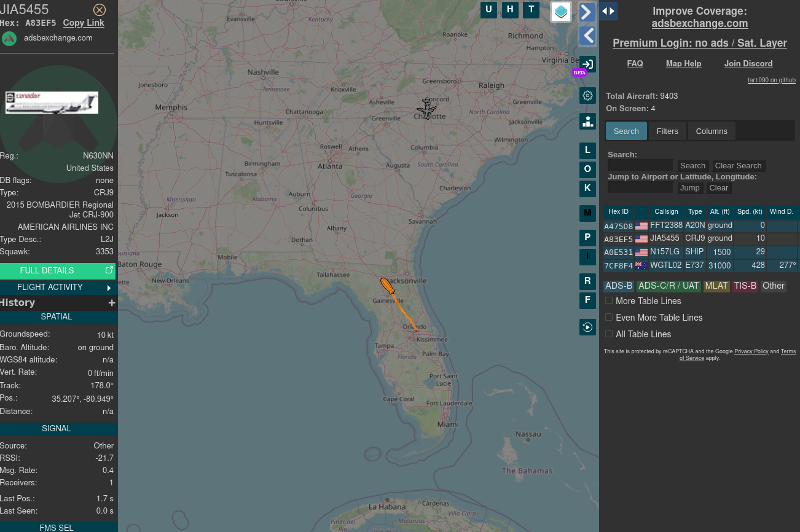Click the Search button
The width and height of the screenshot is (800, 532).
[x=692, y=166]
